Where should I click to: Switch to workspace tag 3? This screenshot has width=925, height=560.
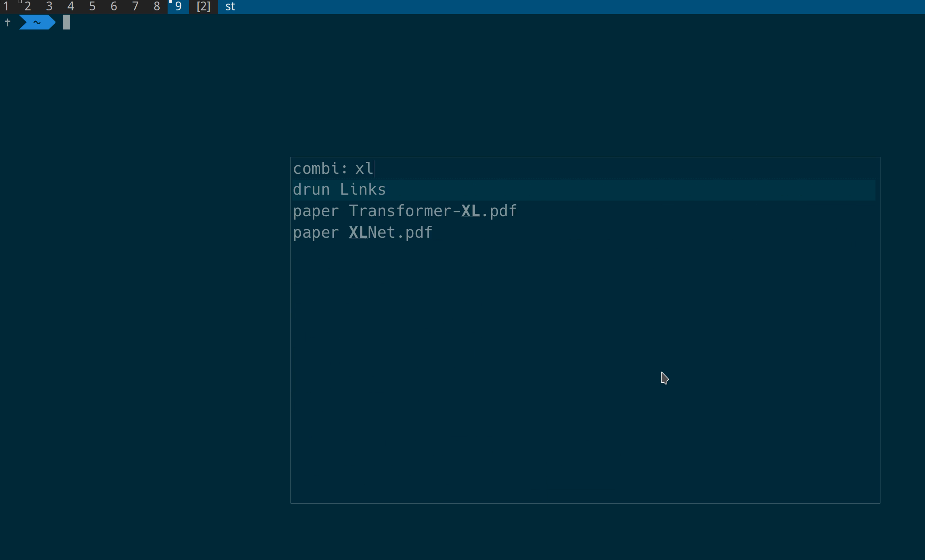[49, 6]
